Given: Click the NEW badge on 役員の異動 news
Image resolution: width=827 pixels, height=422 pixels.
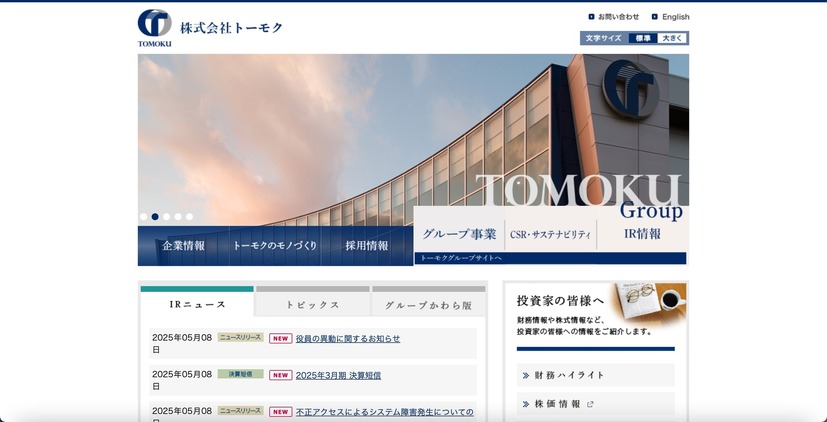Looking at the screenshot, I should 280,339.
